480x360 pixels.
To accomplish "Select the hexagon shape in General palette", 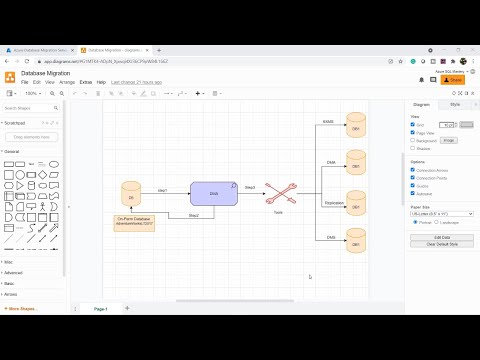I will 9,186.
